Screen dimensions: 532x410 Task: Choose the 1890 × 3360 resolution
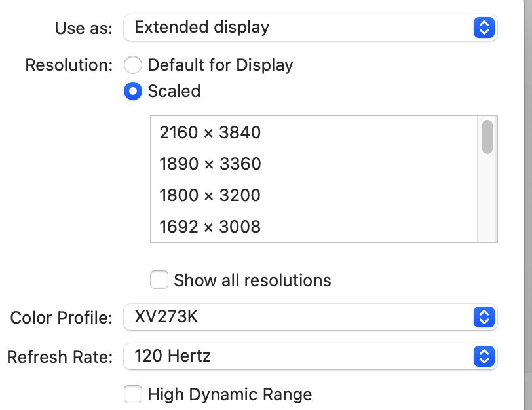click(314, 164)
